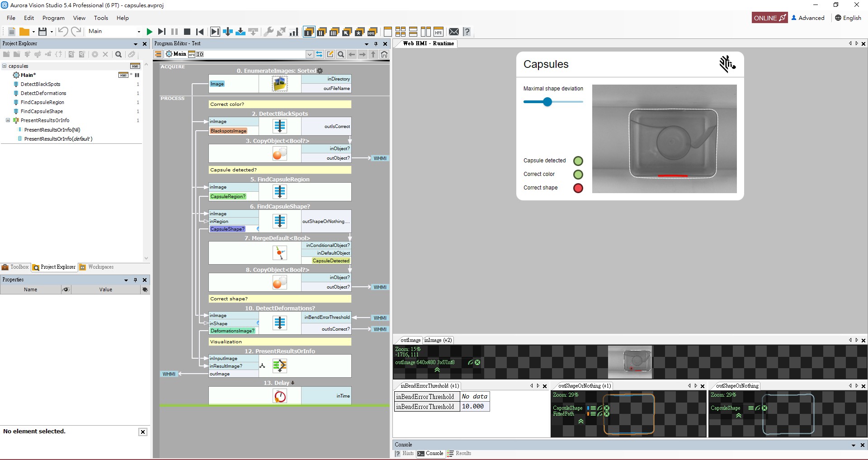Toggle the program outline list icon
The height and width of the screenshot is (460, 868).
(158, 54)
